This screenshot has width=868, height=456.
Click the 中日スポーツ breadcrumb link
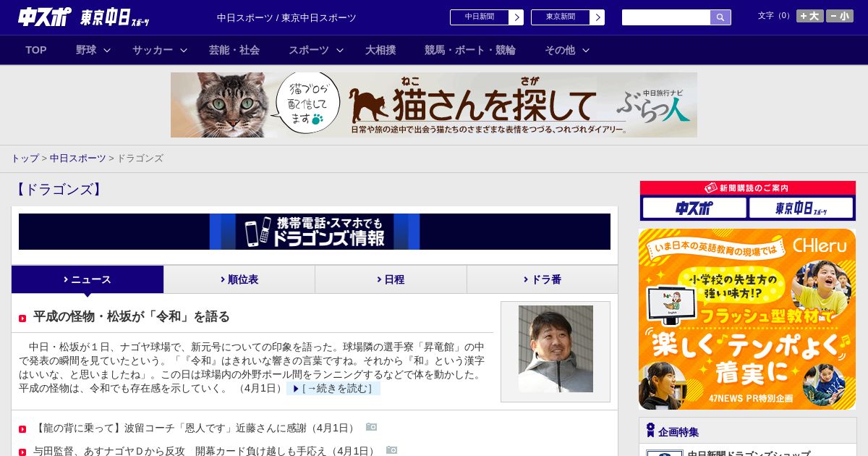pyautogui.click(x=77, y=158)
